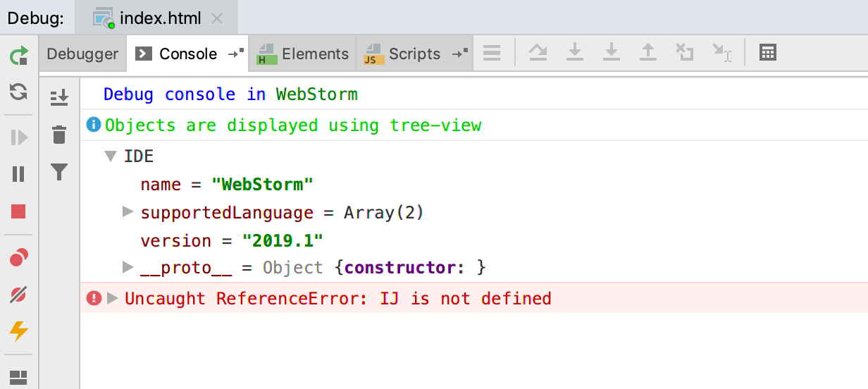
Task: Open the View Breakpoints dialog
Action: coord(19,258)
